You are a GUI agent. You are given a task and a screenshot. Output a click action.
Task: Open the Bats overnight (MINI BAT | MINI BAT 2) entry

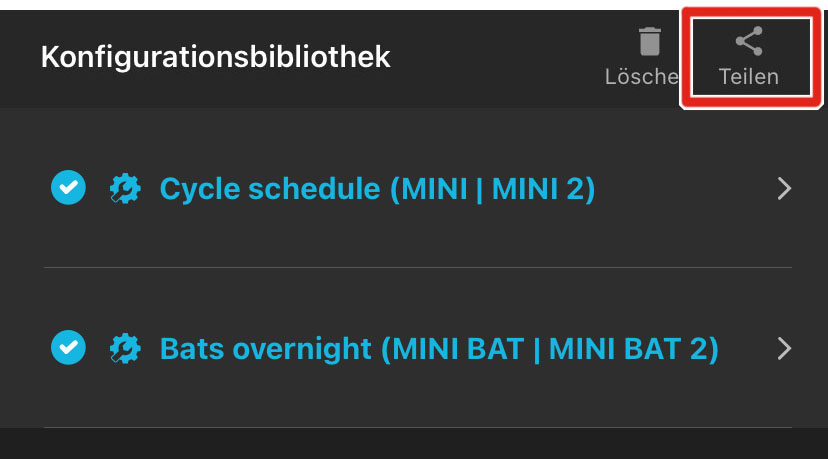[x=439, y=348]
